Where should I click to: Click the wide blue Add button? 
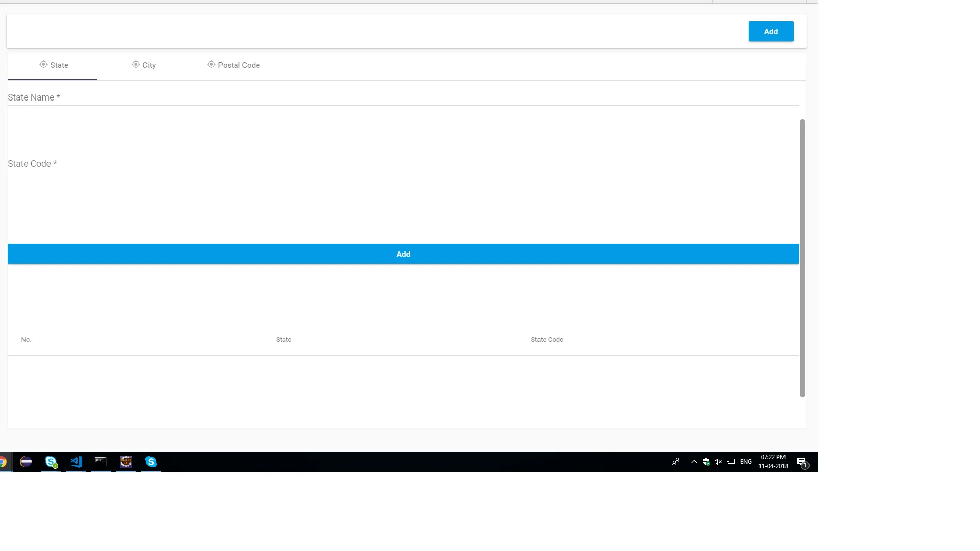click(403, 254)
